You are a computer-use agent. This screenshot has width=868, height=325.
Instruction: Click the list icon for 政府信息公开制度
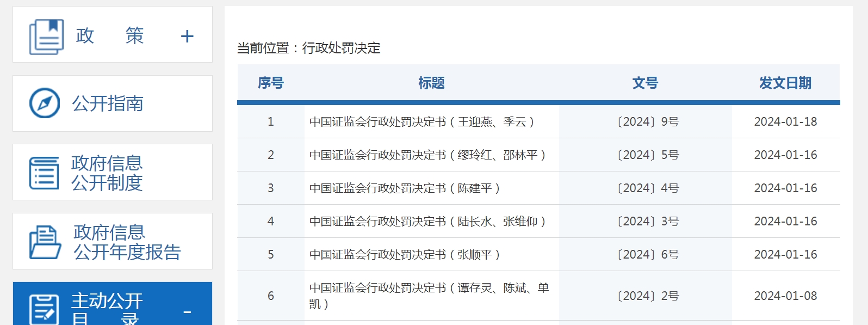tap(44, 173)
